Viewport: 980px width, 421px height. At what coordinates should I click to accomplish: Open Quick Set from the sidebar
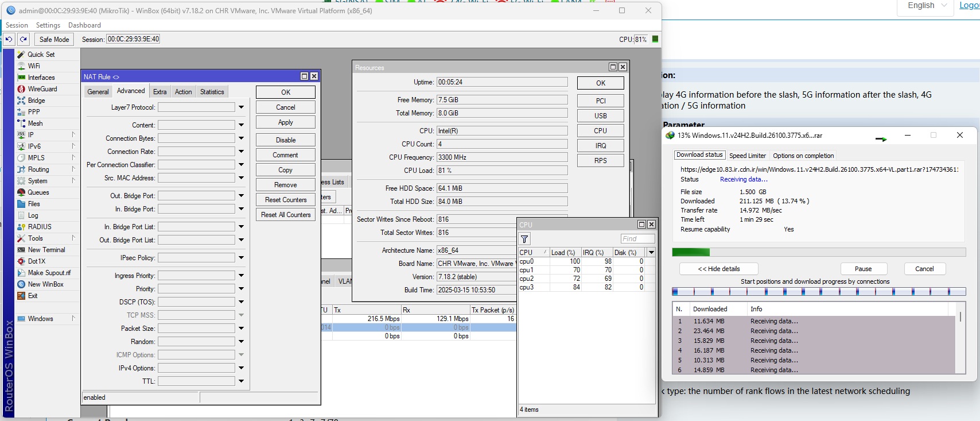pyautogui.click(x=41, y=55)
